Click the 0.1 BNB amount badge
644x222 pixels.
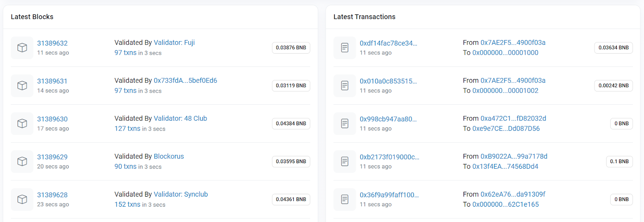coord(619,162)
